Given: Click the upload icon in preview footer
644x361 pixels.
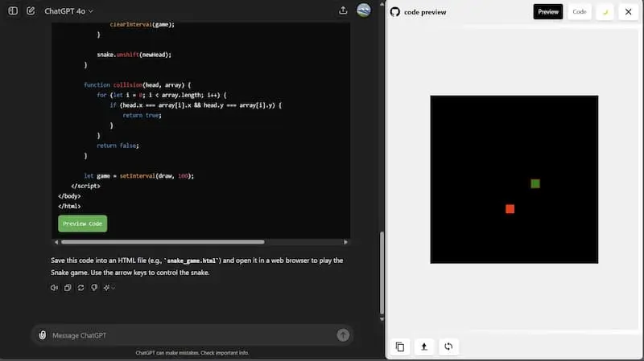Looking at the screenshot, I should click(x=424, y=347).
